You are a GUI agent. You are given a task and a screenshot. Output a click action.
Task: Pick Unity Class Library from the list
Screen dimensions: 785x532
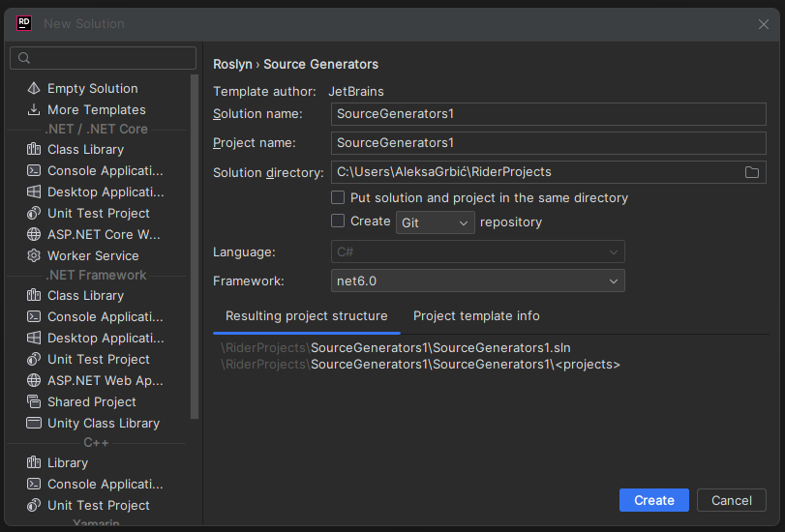pos(104,423)
